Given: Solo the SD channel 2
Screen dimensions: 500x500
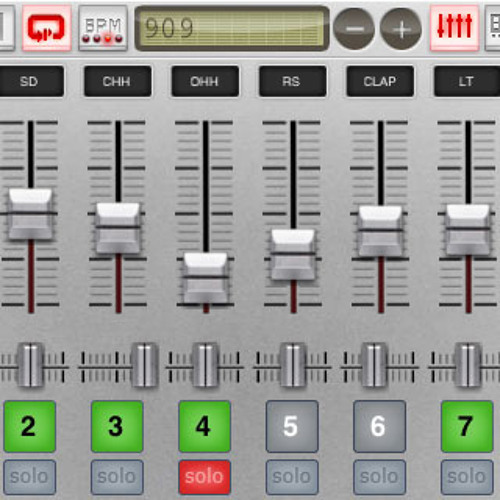Looking at the screenshot, I should click(30, 477).
